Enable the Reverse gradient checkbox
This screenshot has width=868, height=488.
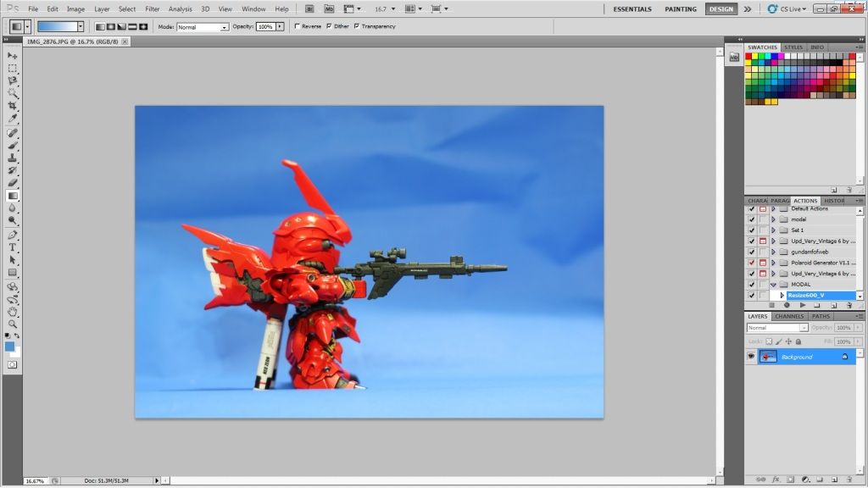(298, 26)
